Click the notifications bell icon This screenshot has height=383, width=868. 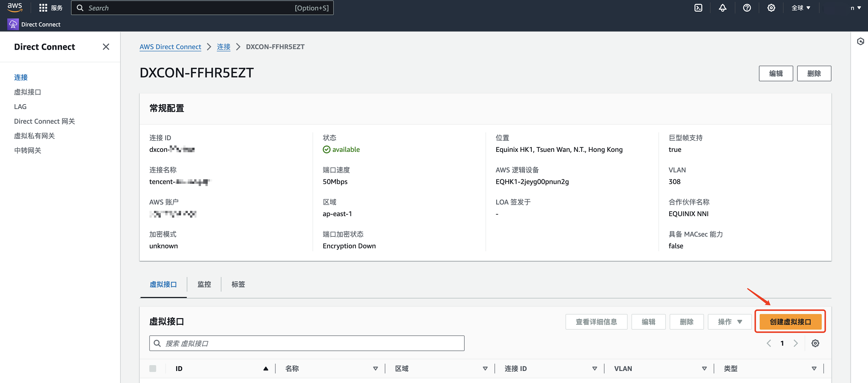(723, 8)
